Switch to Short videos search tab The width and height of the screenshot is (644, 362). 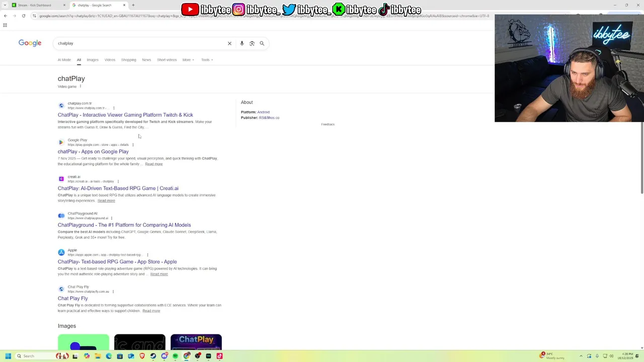pos(167,60)
